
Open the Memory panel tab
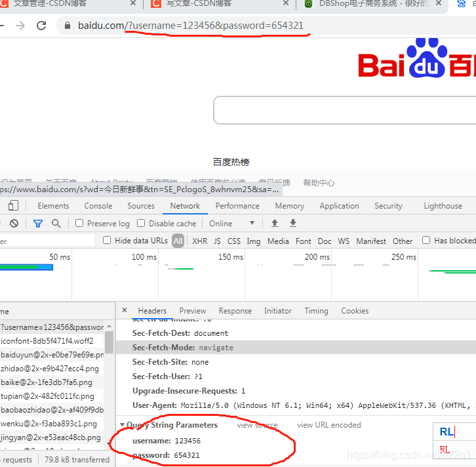point(290,206)
